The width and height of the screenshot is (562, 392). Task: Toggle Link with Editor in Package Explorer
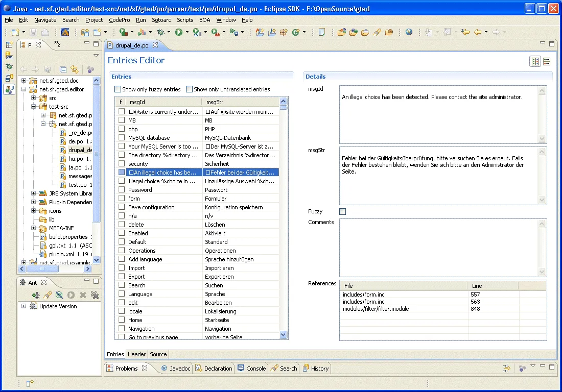pyautogui.click(x=75, y=69)
